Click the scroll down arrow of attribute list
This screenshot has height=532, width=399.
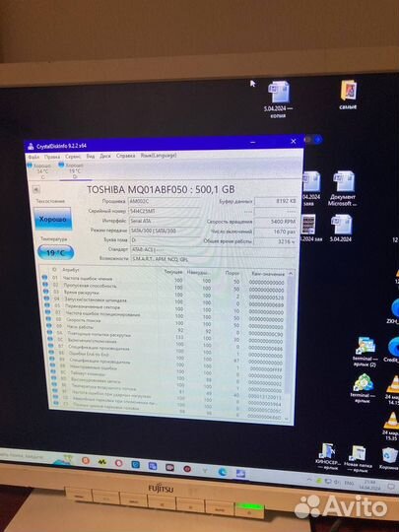point(287,420)
